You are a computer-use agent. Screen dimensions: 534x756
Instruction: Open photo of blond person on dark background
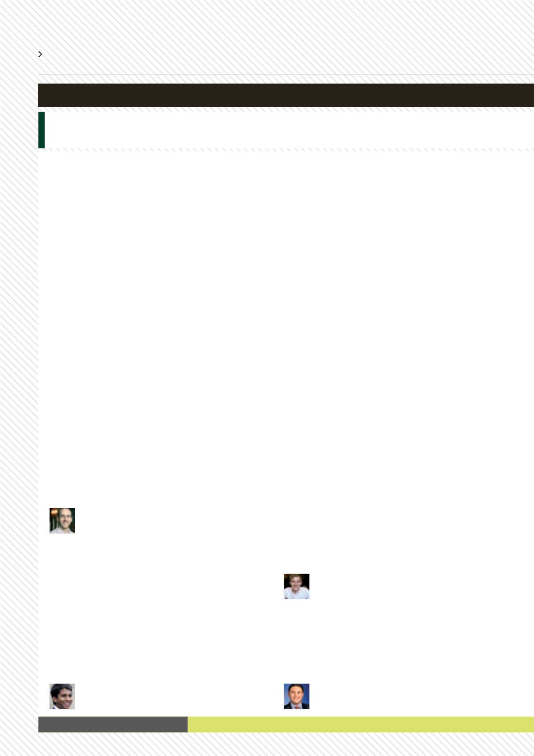pyautogui.click(x=296, y=586)
